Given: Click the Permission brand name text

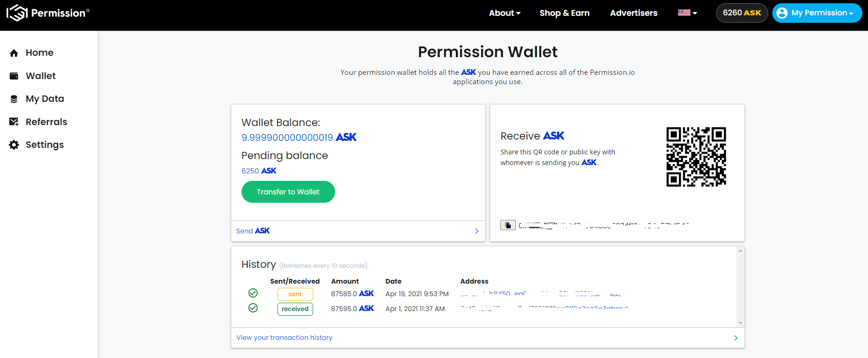Looking at the screenshot, I should point(60,13).
